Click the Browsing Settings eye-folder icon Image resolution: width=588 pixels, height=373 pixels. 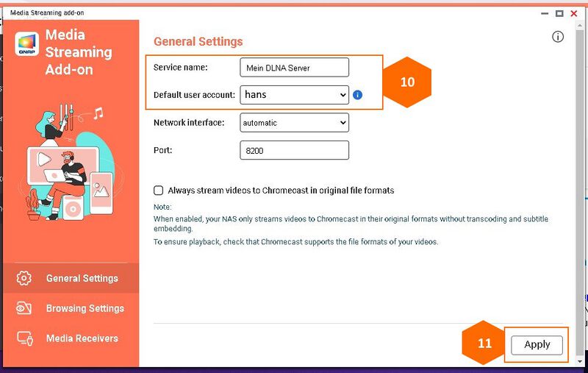coord(24,308)
